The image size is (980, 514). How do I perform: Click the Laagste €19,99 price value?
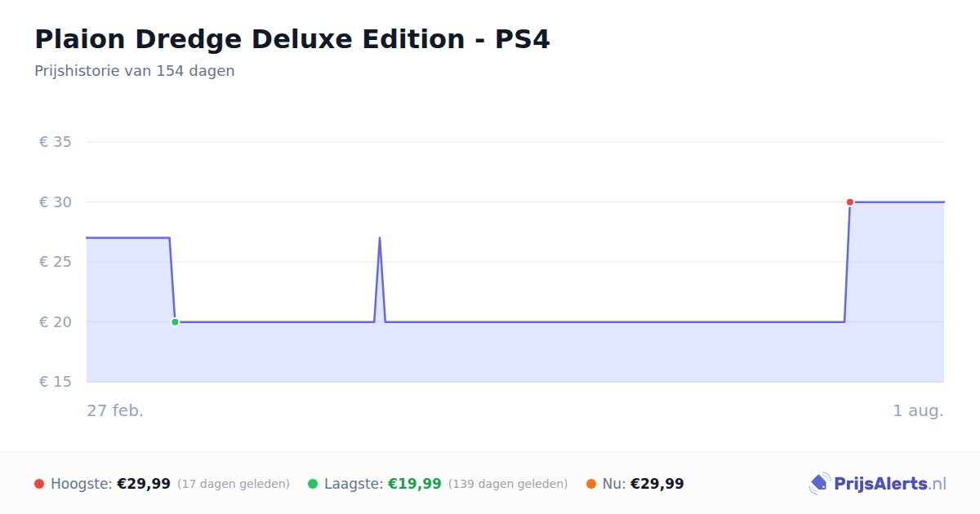tap(415, 484)
